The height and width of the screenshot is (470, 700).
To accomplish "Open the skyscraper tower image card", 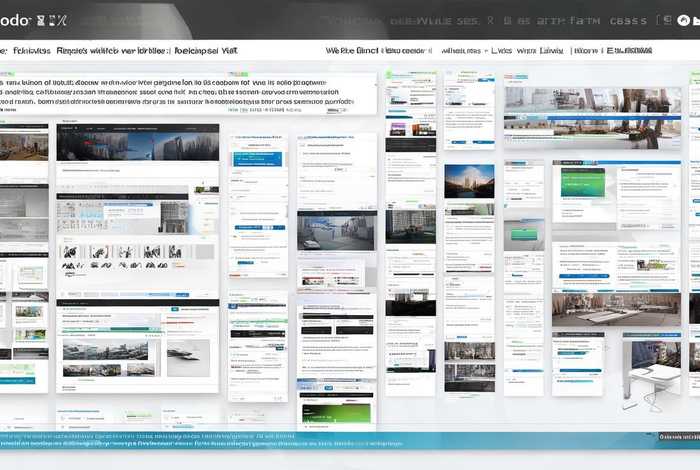I will tap(469, 181).
